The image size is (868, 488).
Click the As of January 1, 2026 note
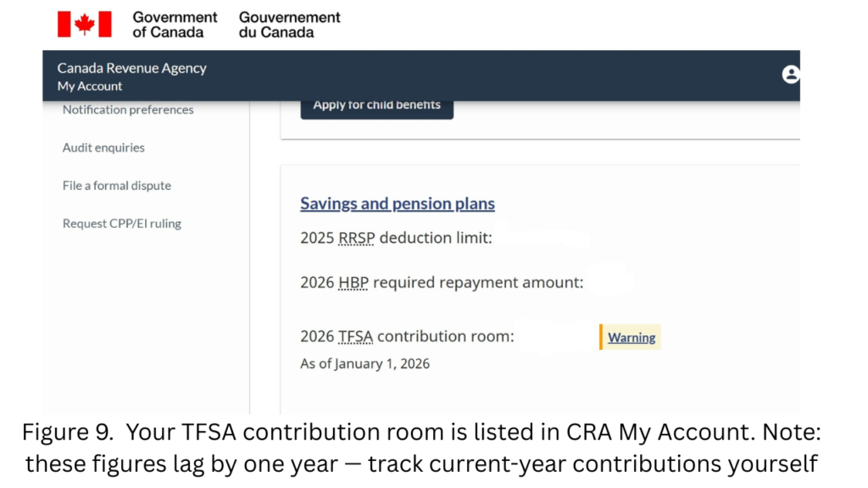[364, 363]
